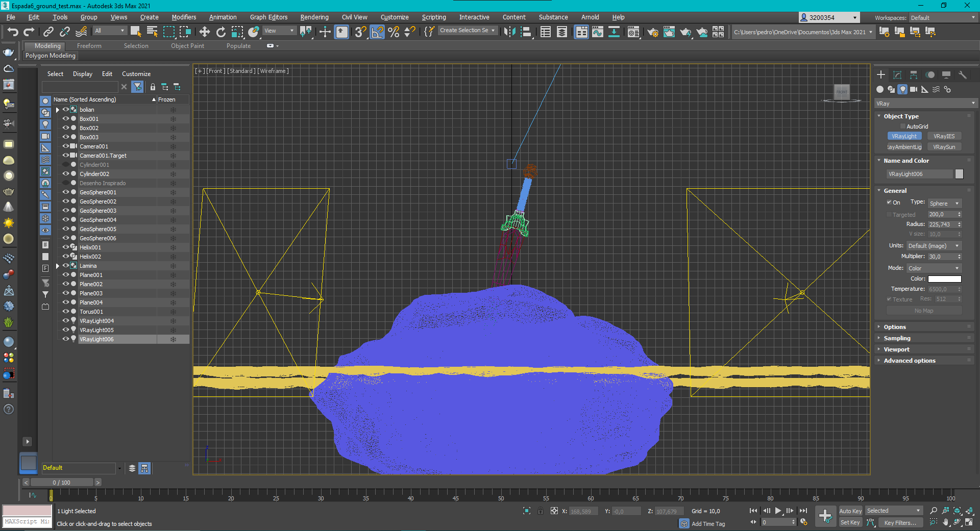Viewport: 980px width, 531px height.
Task: Click the object color swatch beside VRayLight006 name
Action: tap(959, 174)
